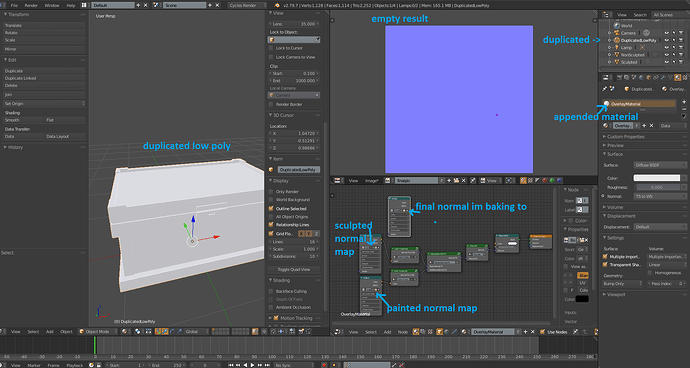Screen dimensions: 690x368
Task: Expand the Custom Properties panel
Action: 605,137
